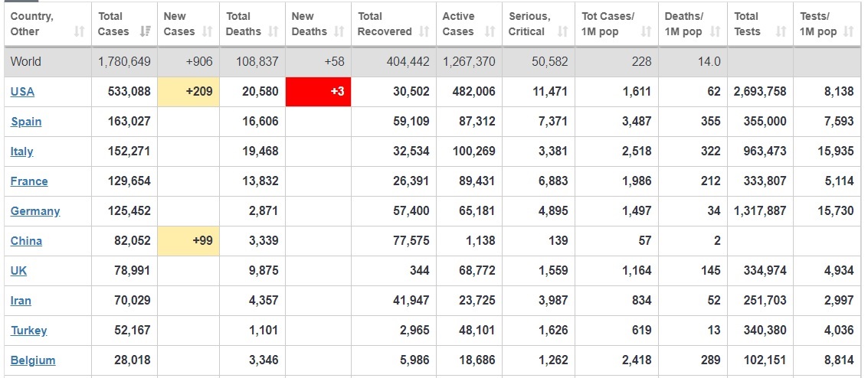Image resolution: width=868 pixels, height=378 pixels.
Task: Click World total deaths 108,837
Action: click(257, 61)
